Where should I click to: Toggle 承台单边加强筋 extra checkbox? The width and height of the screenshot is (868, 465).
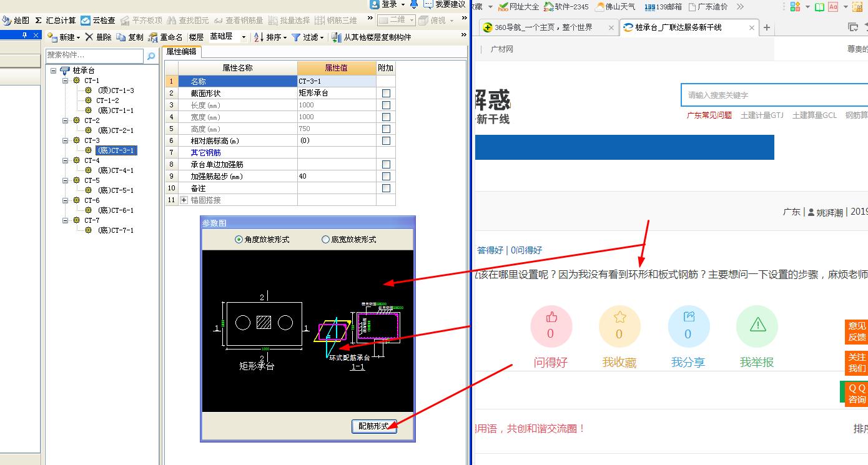point(386,164)
